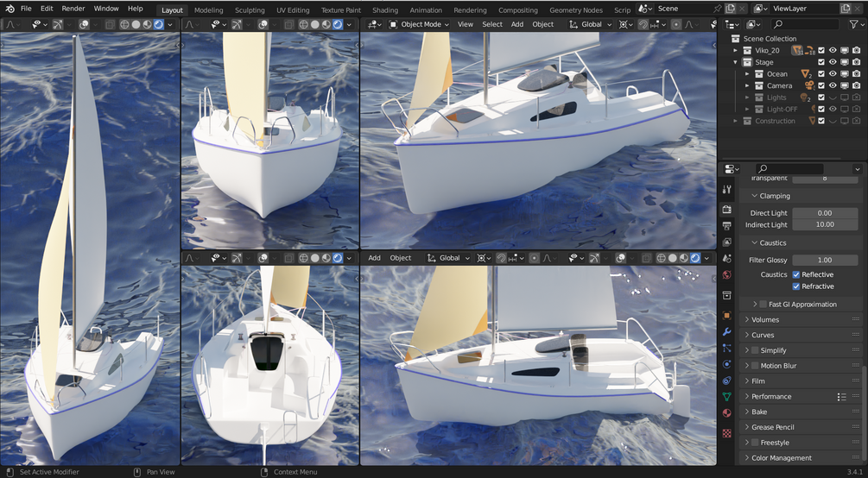Open the File menu
Screen dimensions: 868x478
pos(26,9)
